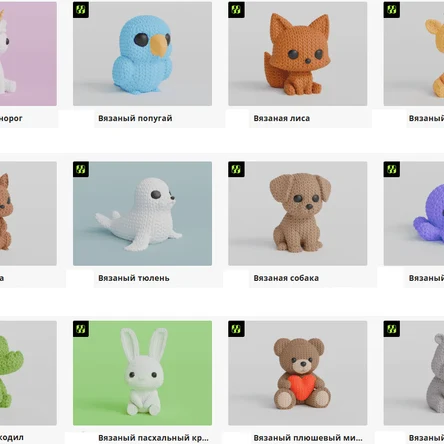Open the orange knitted fox thumbnail
This screenshot has width=444, height=444.
[x=298, y=54]
